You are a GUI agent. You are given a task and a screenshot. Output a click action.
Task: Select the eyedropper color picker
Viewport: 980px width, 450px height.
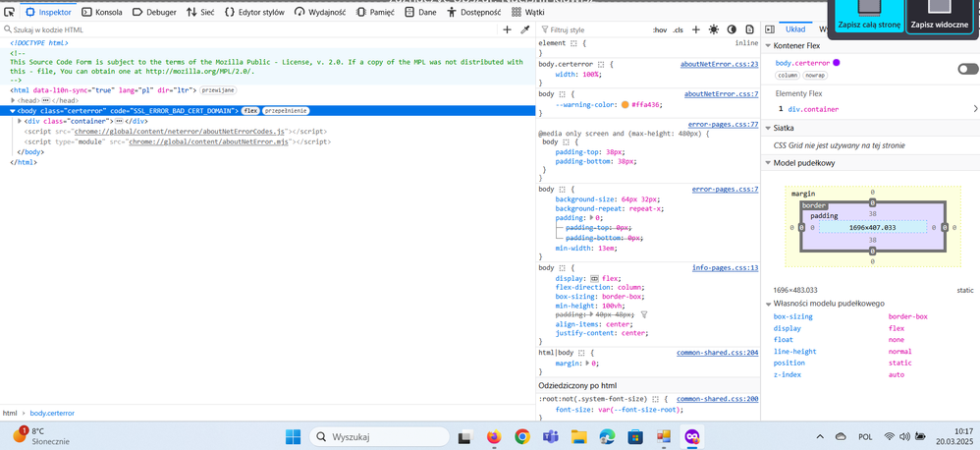click(525, 29)
